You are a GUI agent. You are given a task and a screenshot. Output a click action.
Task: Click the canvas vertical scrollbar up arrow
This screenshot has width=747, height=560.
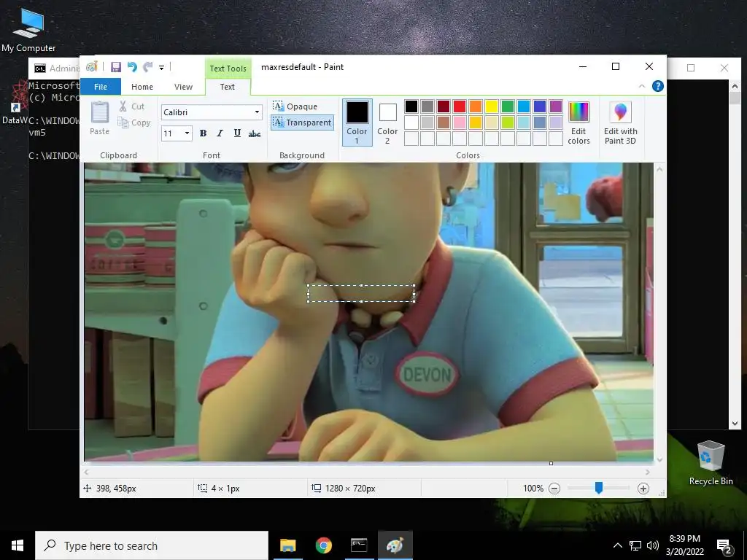click(x=659, y=169)
